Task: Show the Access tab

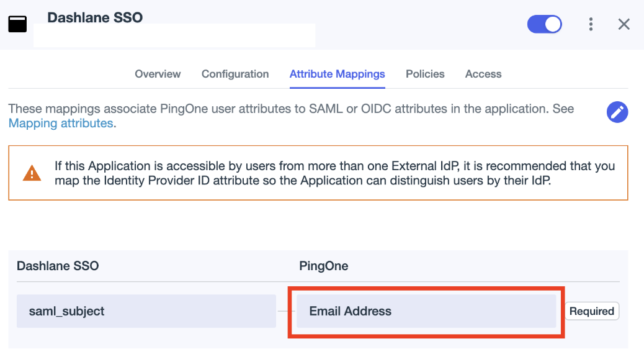Action: point(483,74)
